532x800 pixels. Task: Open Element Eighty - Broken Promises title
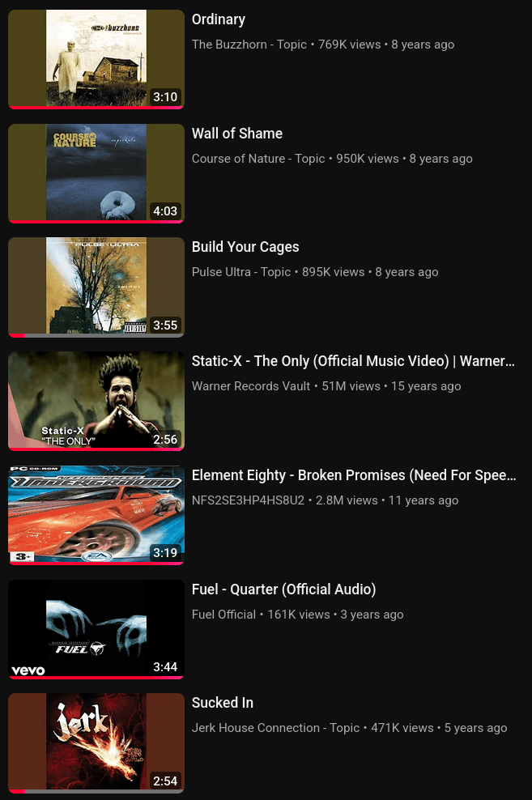[354, 475]
